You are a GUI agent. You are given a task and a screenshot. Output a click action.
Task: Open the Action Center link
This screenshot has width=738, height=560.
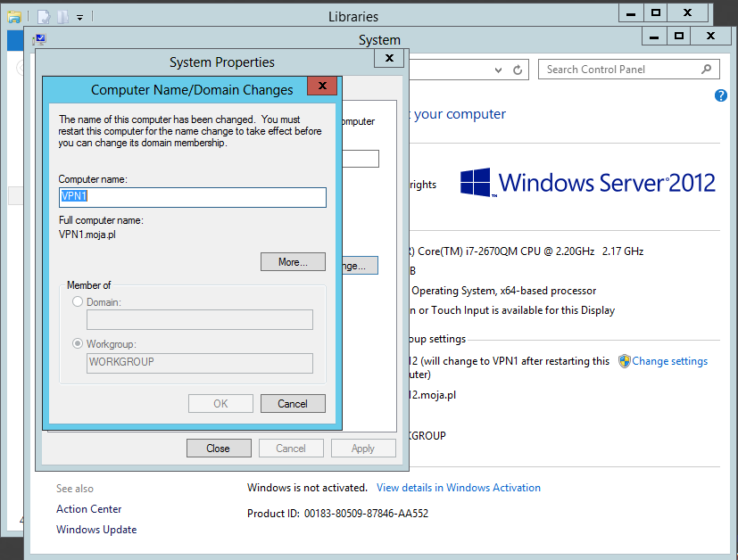tap(89, 509)
